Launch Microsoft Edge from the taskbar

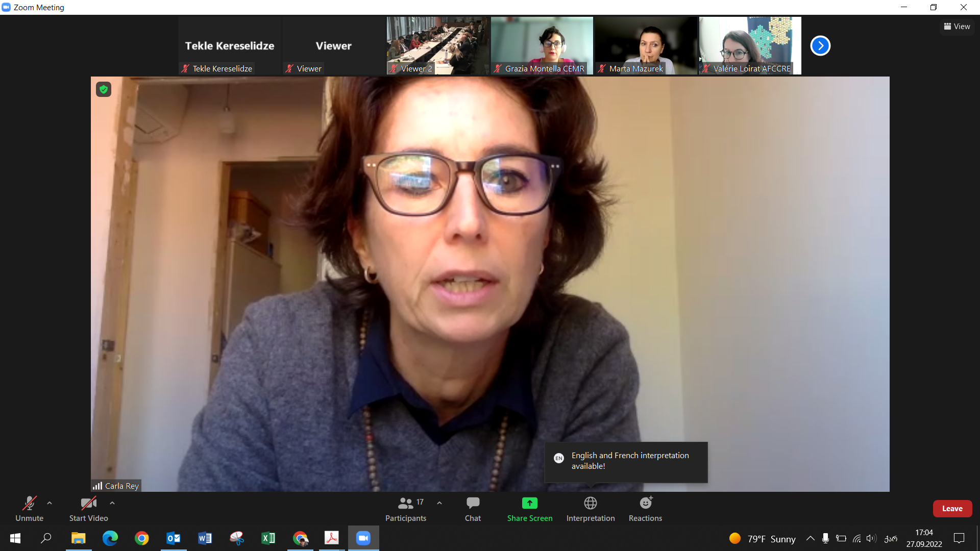pos(110,538)
